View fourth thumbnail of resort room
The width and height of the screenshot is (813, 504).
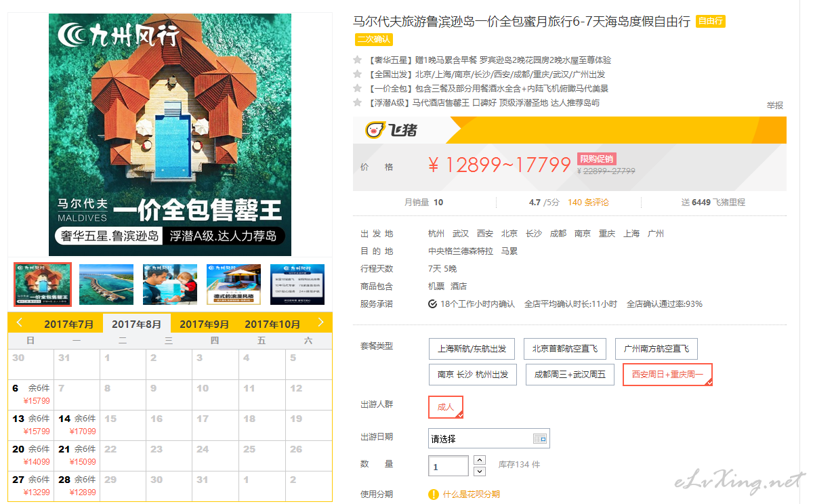point(234,285)
